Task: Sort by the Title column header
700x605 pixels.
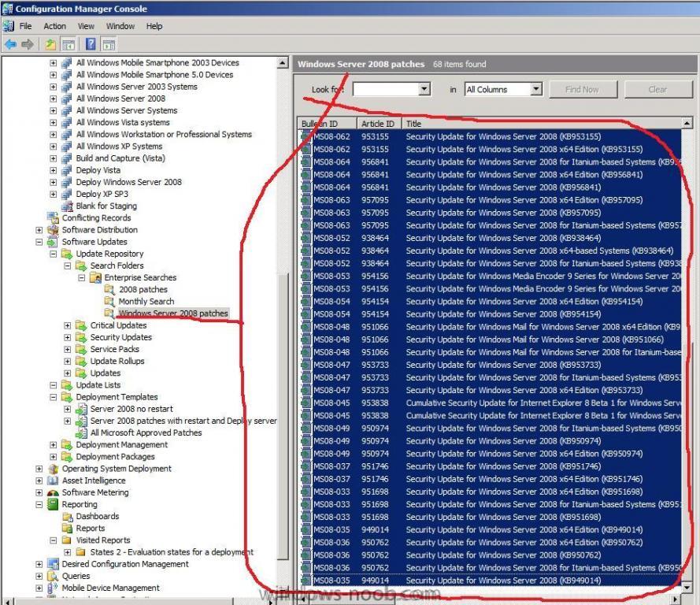Action: 542,124
